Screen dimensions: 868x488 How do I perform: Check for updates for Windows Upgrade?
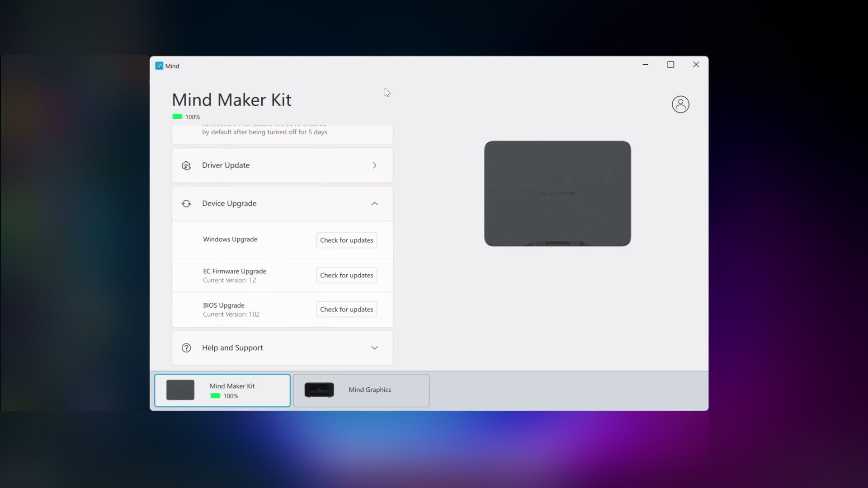click(346, 240)
